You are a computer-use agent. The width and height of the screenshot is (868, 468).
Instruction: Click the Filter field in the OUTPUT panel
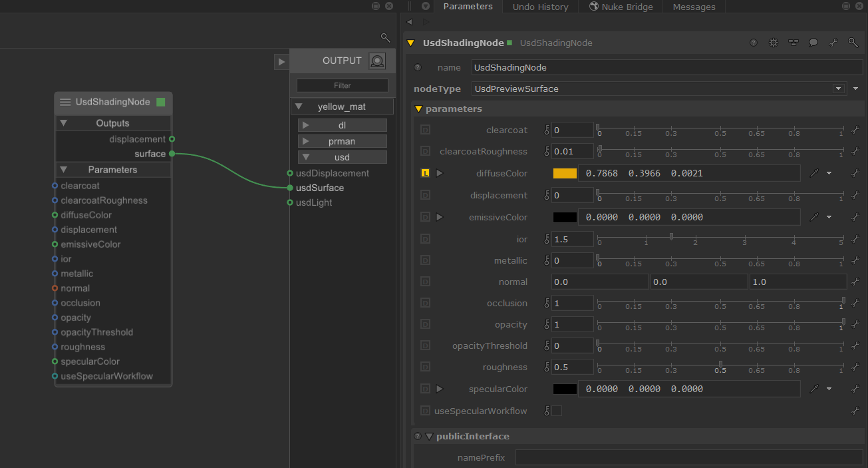point(342,85)
